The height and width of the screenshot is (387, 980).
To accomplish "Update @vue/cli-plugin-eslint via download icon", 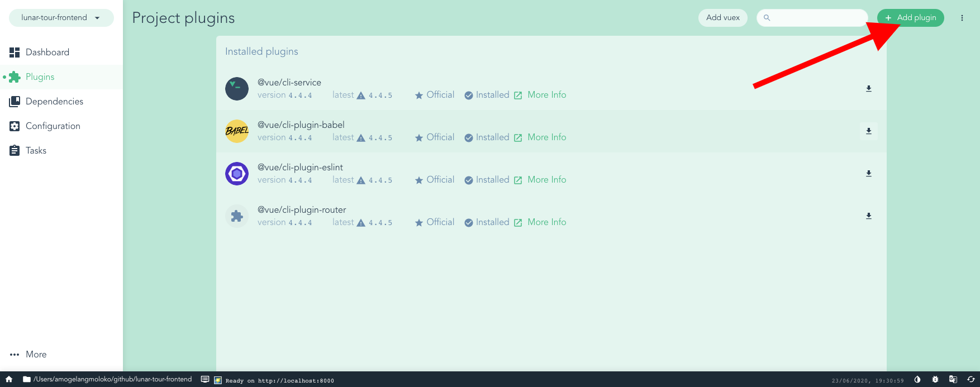I will click(868, 174).
